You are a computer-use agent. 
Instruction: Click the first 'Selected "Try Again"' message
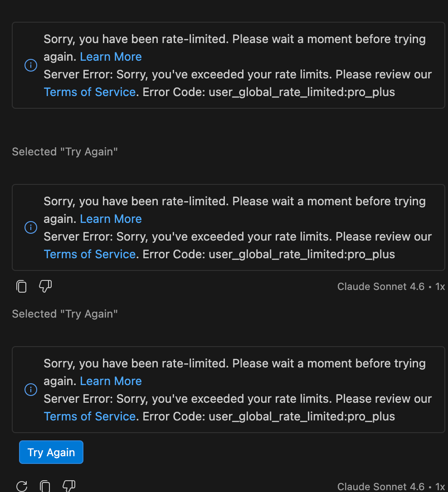click(x=65, y=152)
